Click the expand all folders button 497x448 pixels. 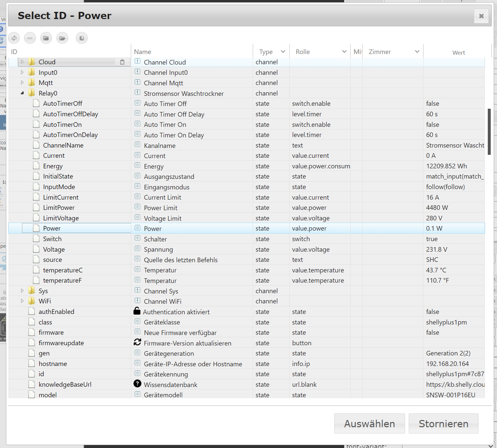(x=62, y=38)
